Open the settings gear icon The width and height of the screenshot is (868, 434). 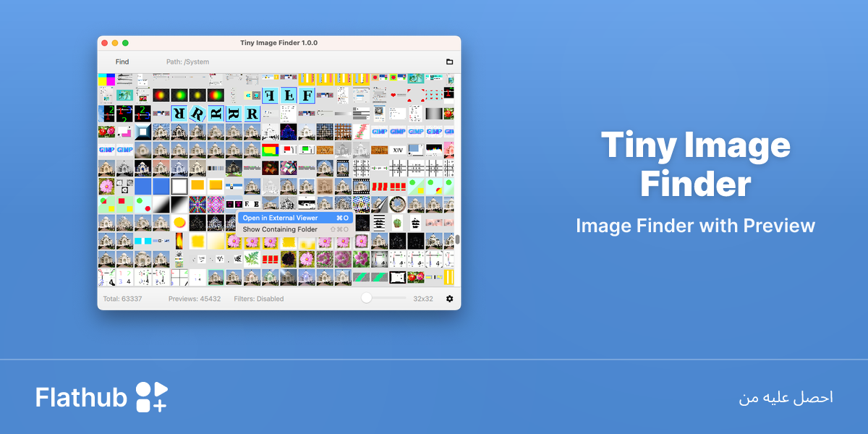click(449, 298)
